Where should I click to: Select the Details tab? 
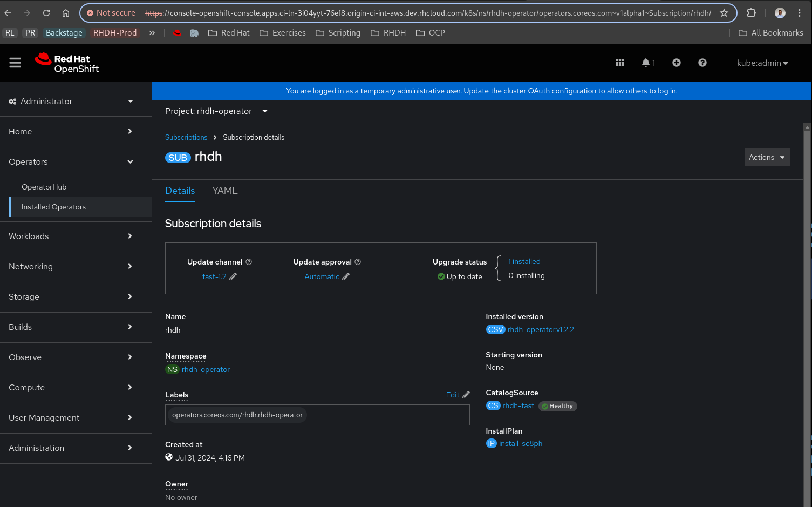click(180, 191)
